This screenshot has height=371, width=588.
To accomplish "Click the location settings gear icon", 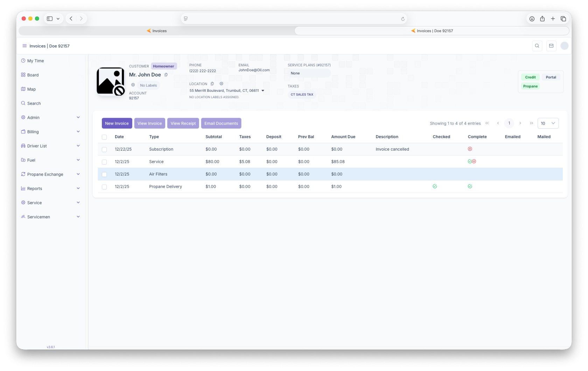I will tap(221, 84).
